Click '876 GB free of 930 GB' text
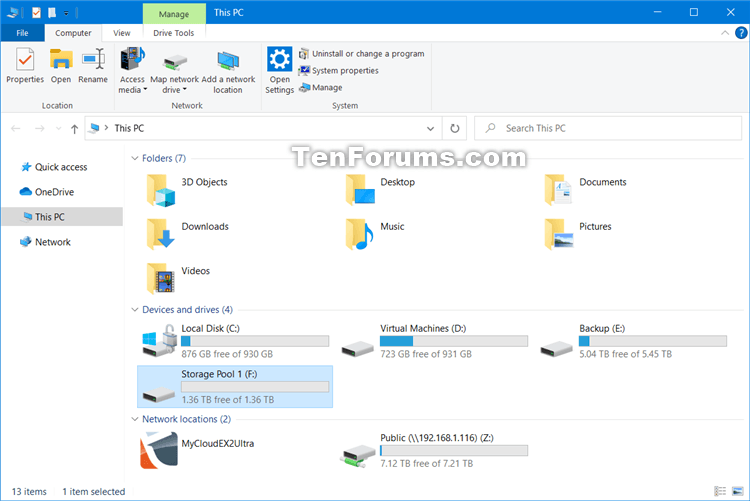The height and width of the screenshot is (501, 750). pyautogui.click(x=227, y=354)
